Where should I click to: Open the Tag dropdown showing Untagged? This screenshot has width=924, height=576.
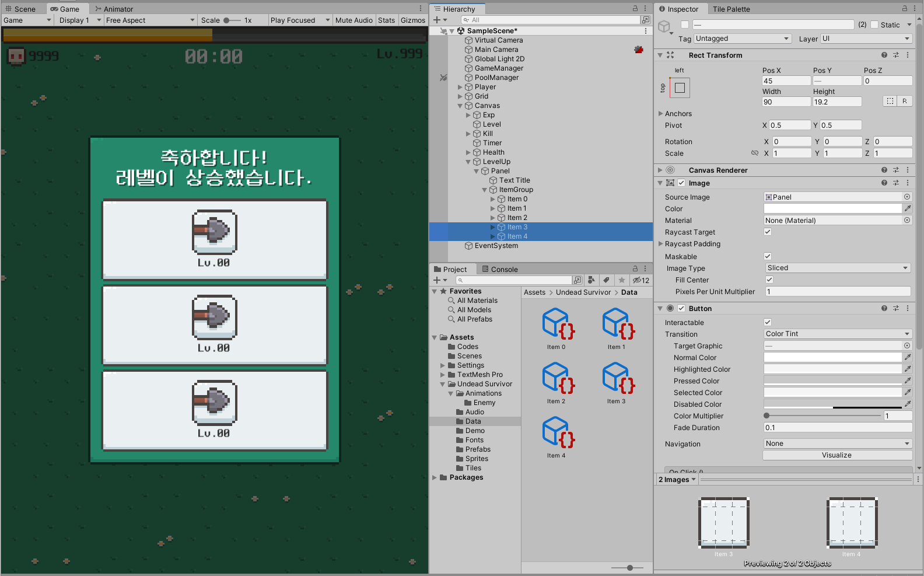click(742, 39)
